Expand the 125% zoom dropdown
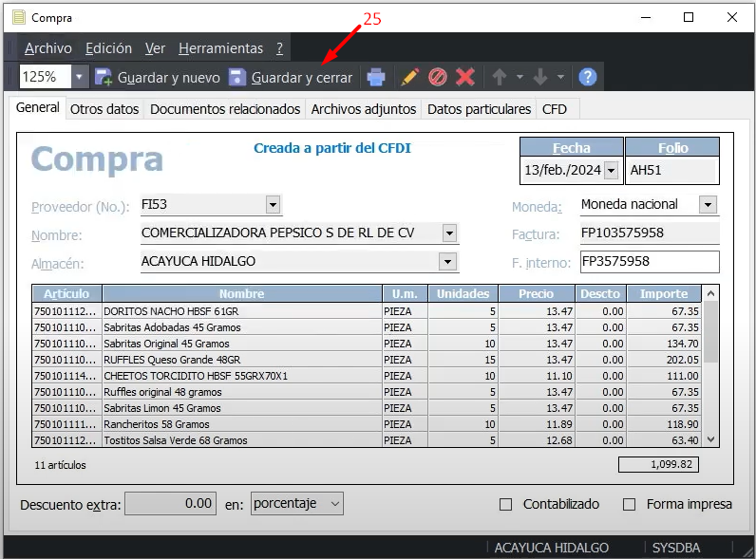Screen dimensions: 756x559 coord(79,77)
